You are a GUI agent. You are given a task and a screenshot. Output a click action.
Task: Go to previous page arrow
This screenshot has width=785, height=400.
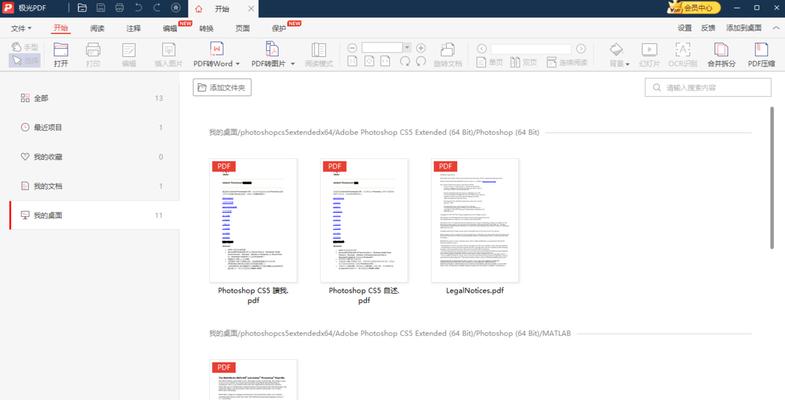tap(482, 49)
